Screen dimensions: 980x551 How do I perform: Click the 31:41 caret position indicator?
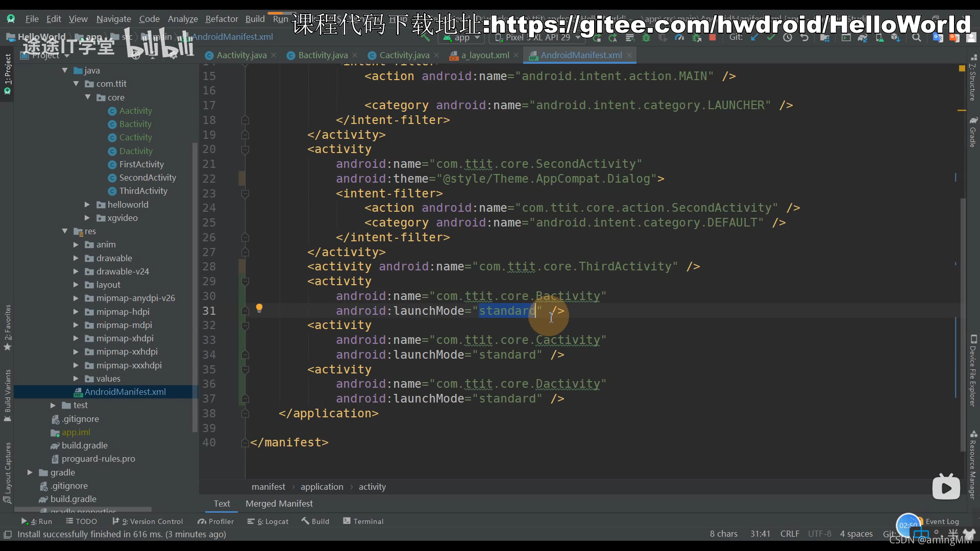[x=760, y=534]
